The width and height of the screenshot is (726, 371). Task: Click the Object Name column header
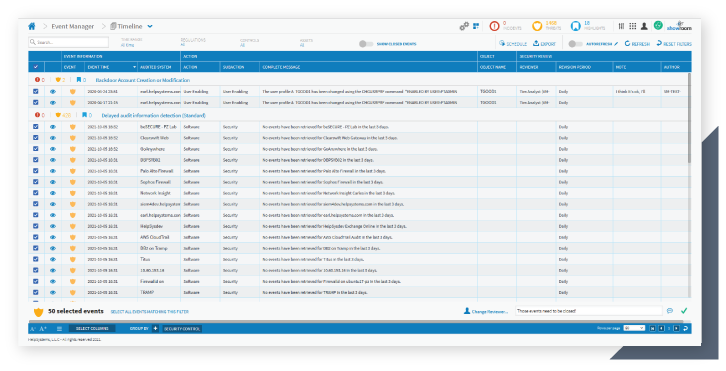pos(497,67)
